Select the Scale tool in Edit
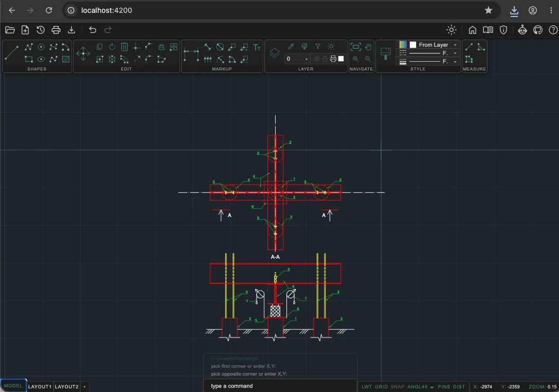The width and height of the screenshot is (559, 392). click(x=100, y=59)
